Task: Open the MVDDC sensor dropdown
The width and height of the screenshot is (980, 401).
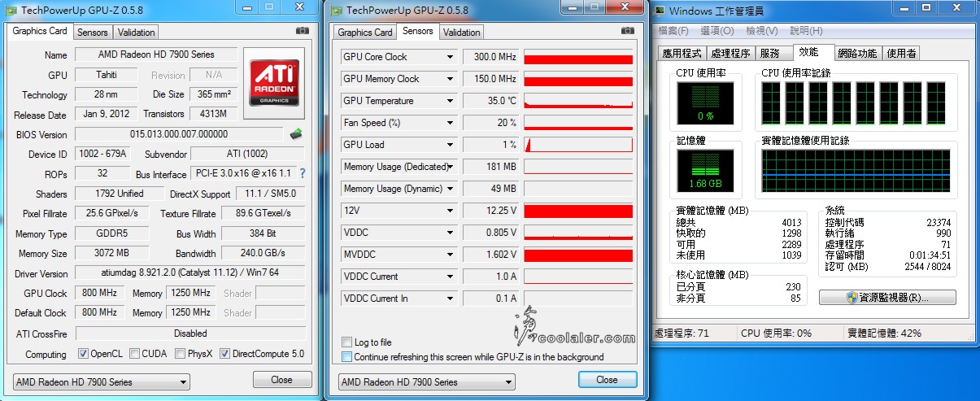Action: coord(450,255)
